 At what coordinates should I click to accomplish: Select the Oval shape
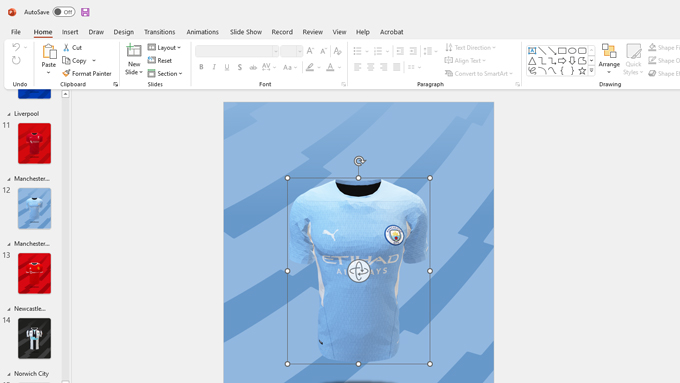572,51
